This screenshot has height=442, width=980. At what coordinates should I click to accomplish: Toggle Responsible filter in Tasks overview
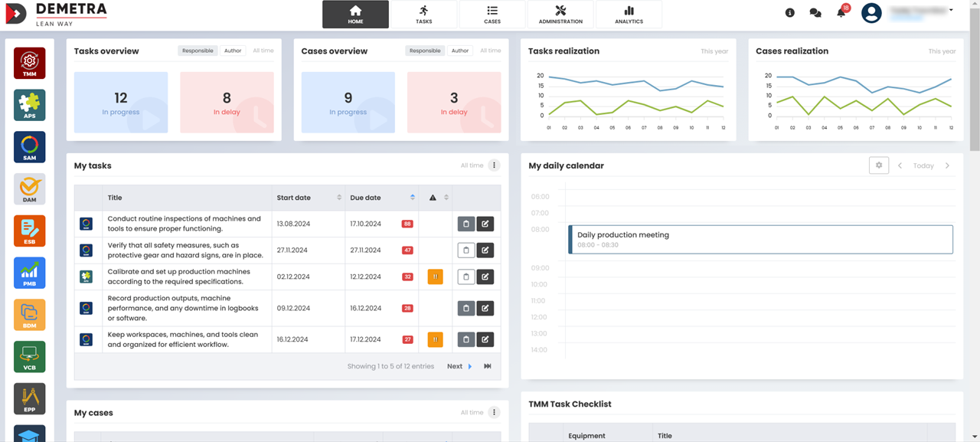[x=198, y=51]
